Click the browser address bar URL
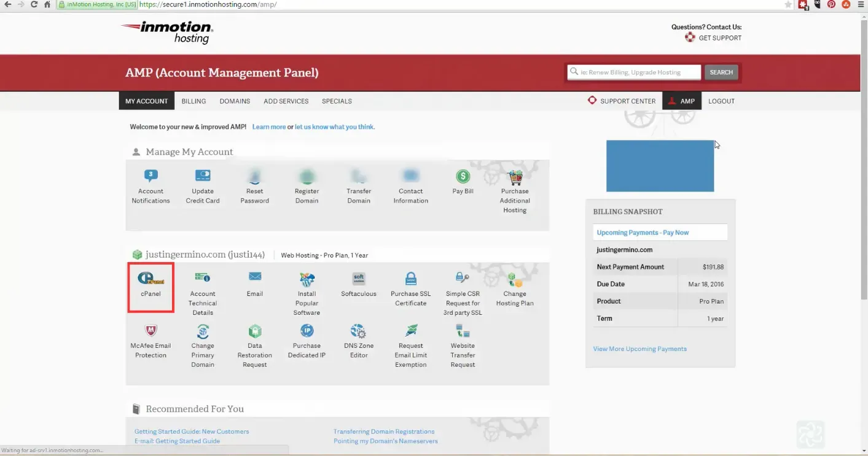This screenshot has height=456, width=868. point(208,4)
